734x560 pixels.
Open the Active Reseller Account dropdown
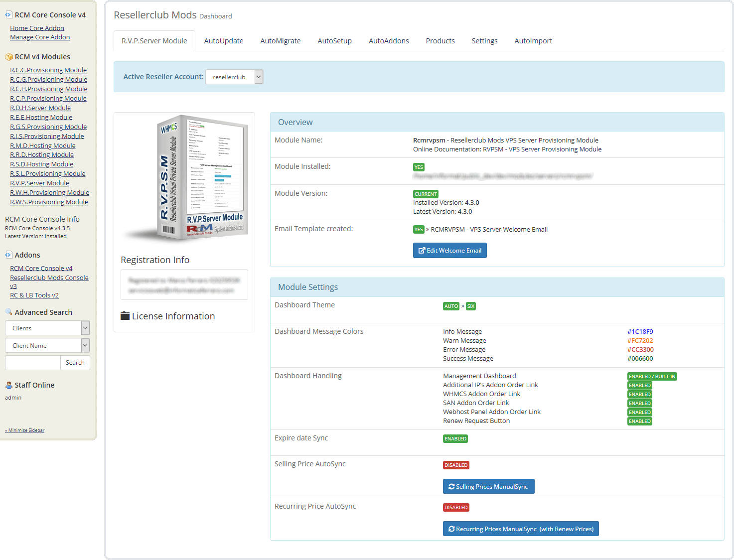[234, 77]
